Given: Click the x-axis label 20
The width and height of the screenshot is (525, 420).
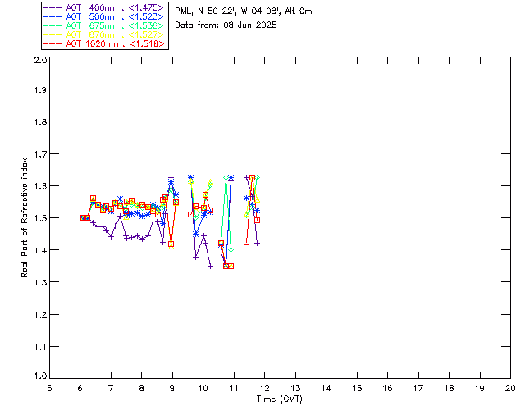Looking at the screenshot, I should 510,388.
